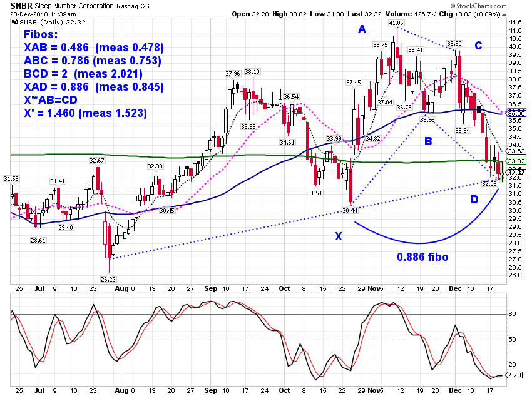Click the 32.67 July peak label

96,160
